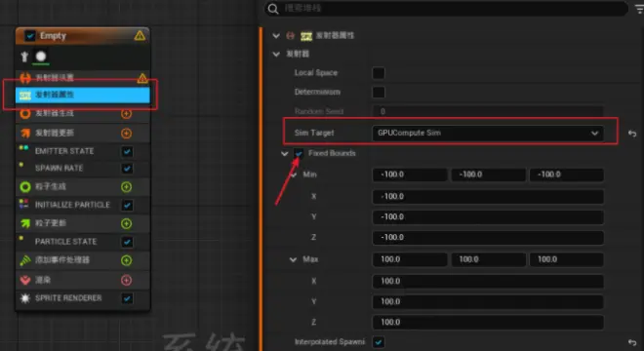Disable the EMITTER STATE module checkbox
Viewport: 644px width, 351px height.
127,151
